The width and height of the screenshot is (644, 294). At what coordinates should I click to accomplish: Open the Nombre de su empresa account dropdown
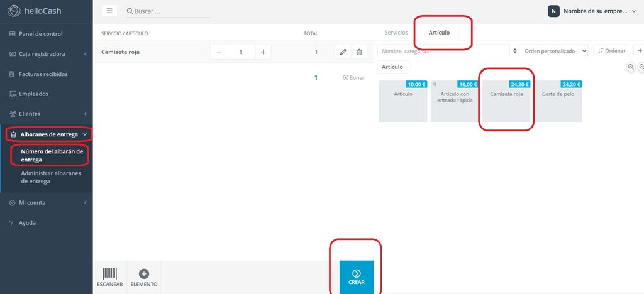[x=592, y=11]
